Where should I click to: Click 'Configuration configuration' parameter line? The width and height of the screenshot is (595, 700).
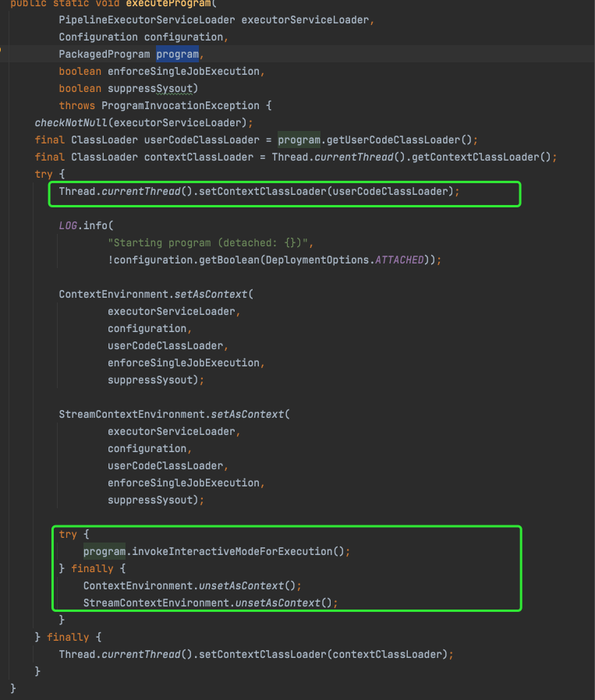143,37
